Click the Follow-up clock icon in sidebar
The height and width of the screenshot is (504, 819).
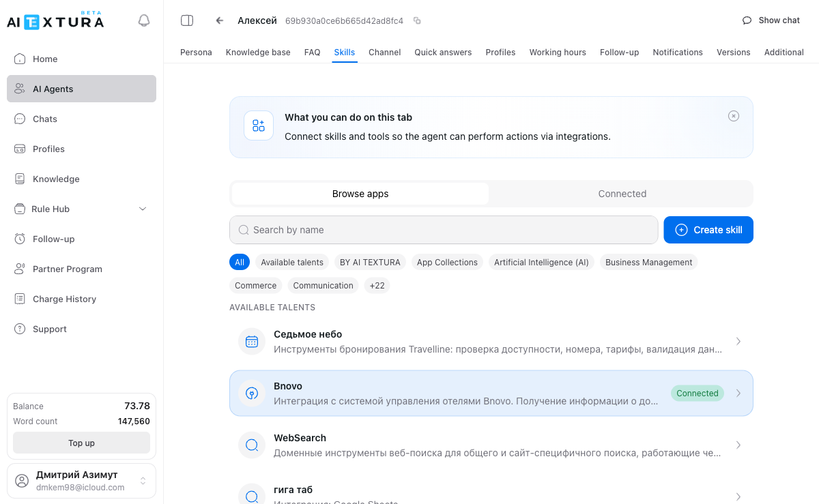pyautogui.click(x=20, y=239)
